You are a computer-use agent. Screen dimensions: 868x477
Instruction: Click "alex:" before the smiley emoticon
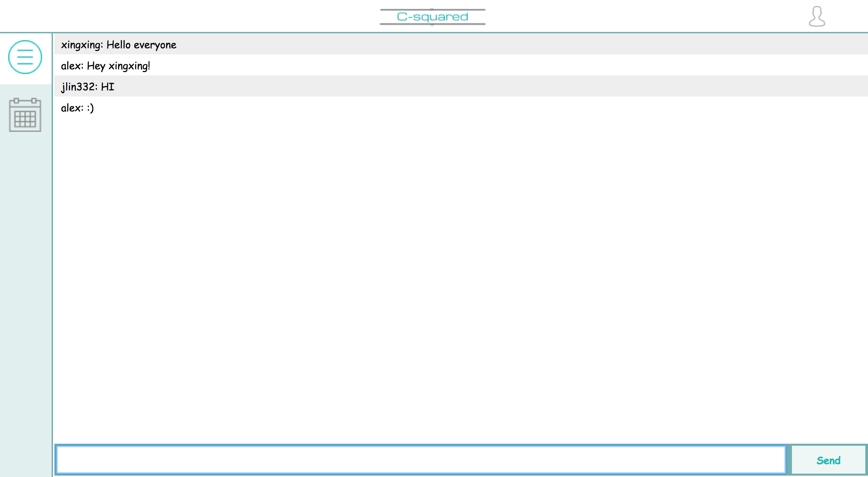point(72,108)
